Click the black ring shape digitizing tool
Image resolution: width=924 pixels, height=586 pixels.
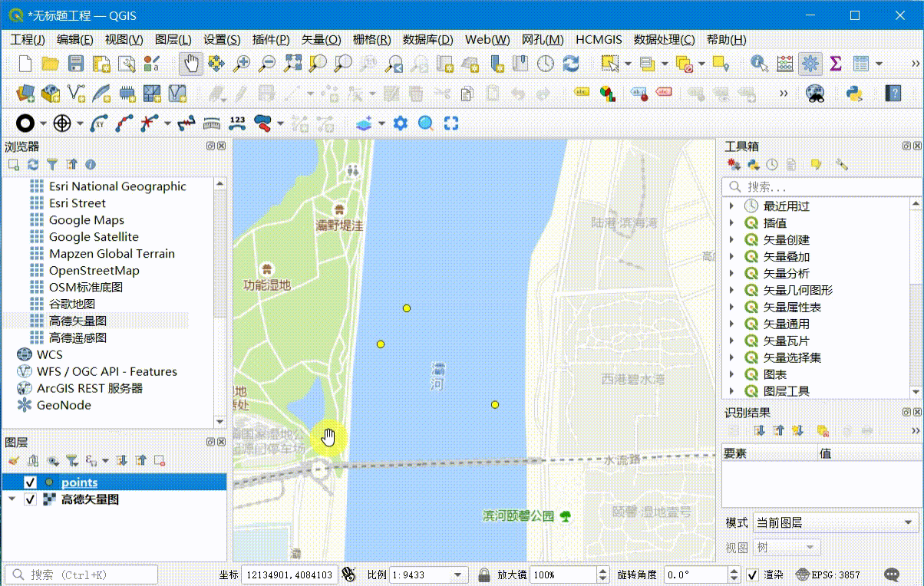(x=26, y=123)
